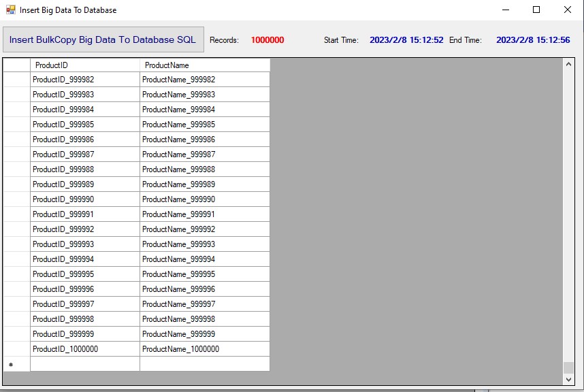The height and width of the screenshot is (392, 584).
Task: Select cell ProductName_999985
Action: click(x=205, y=125)
